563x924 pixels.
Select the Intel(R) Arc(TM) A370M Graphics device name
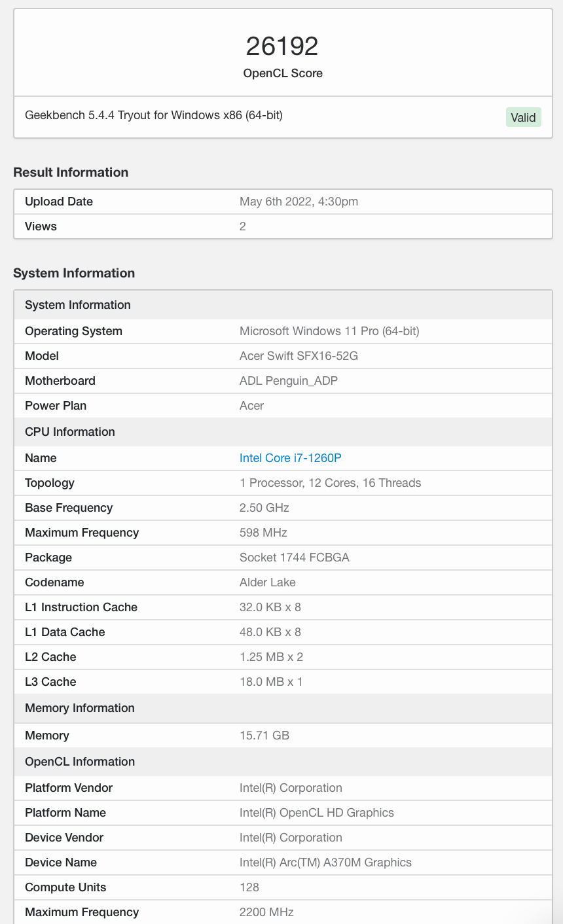(325, 862)
